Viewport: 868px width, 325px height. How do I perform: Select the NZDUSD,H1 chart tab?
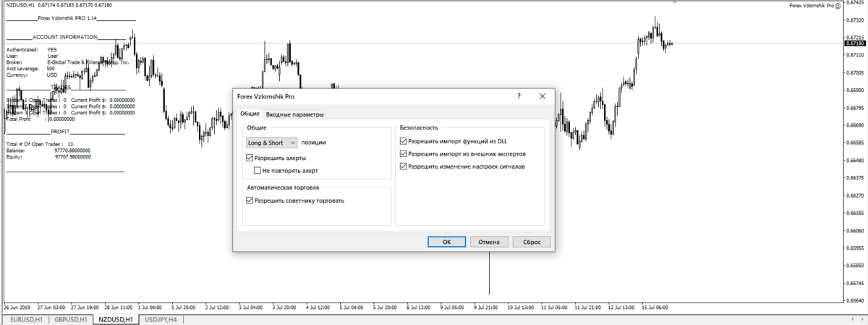pos(116,319)
